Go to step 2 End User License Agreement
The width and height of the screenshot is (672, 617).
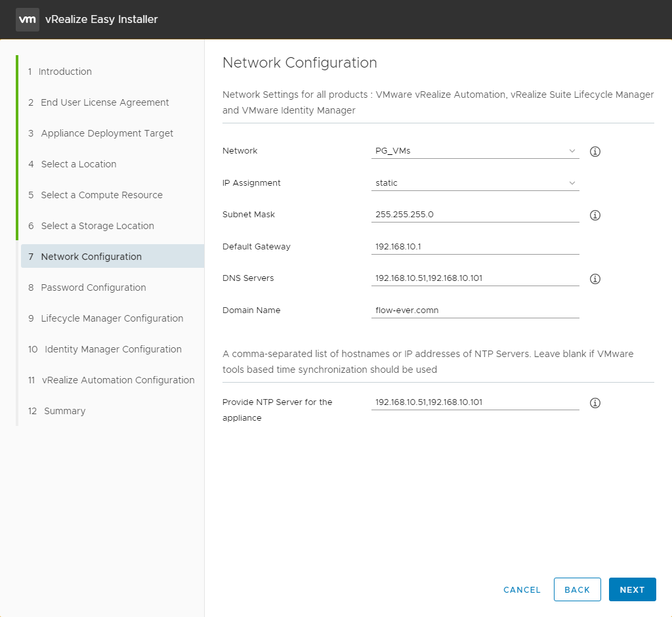pos(98,102)
